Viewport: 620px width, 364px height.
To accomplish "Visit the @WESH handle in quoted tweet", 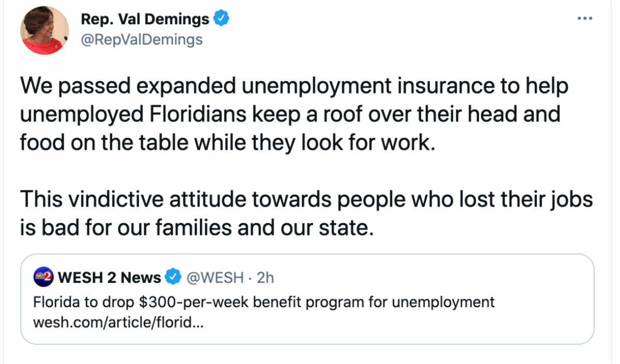I will click(214, 278).
